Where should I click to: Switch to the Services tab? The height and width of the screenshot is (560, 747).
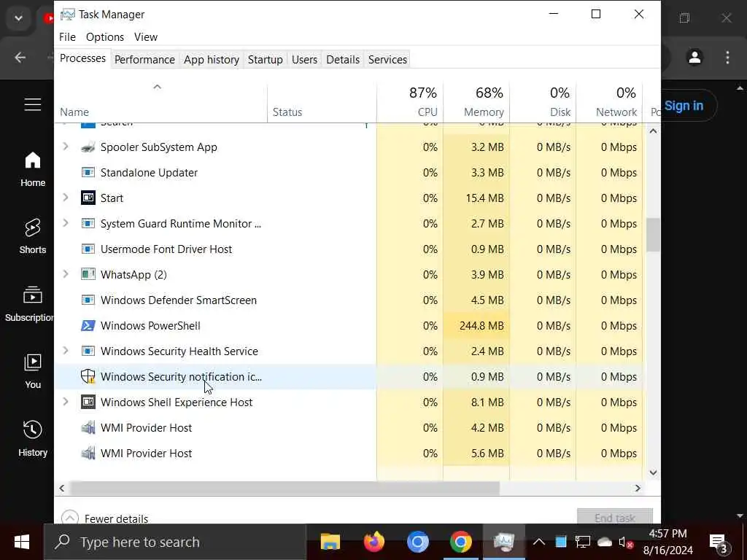387,60
